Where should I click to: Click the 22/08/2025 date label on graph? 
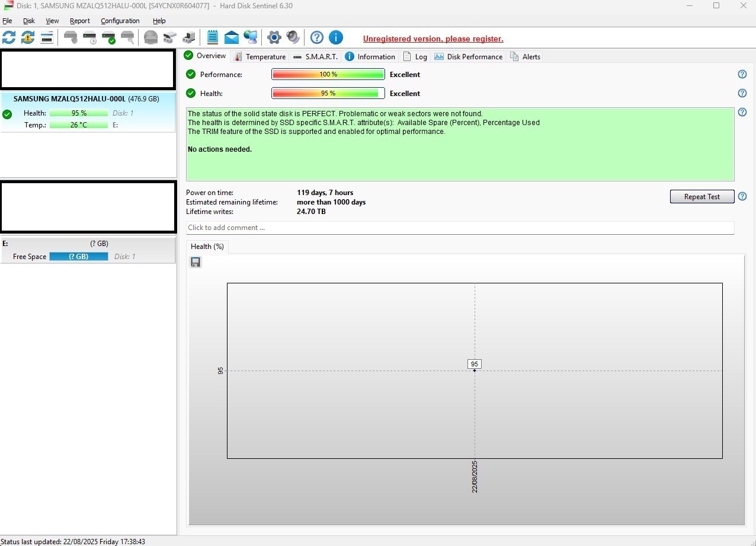(475, 477)
